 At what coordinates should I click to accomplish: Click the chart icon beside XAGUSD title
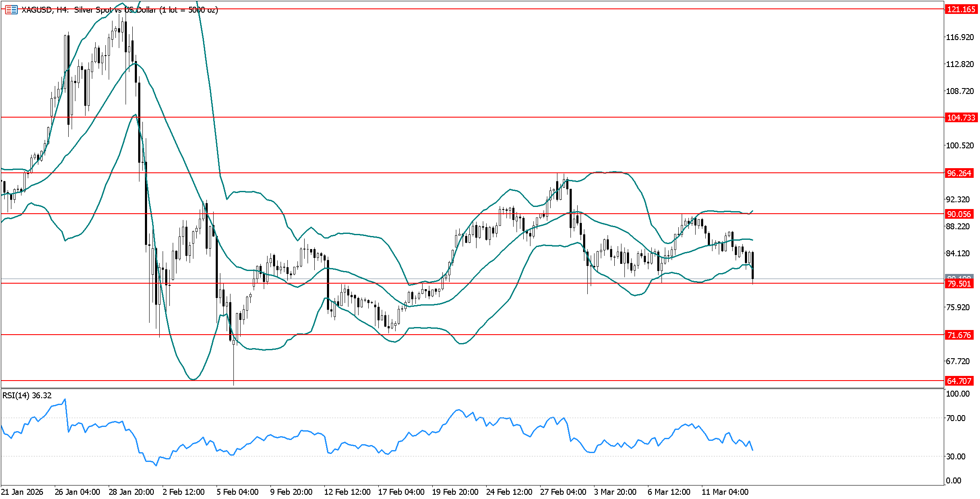pos(11,9)
